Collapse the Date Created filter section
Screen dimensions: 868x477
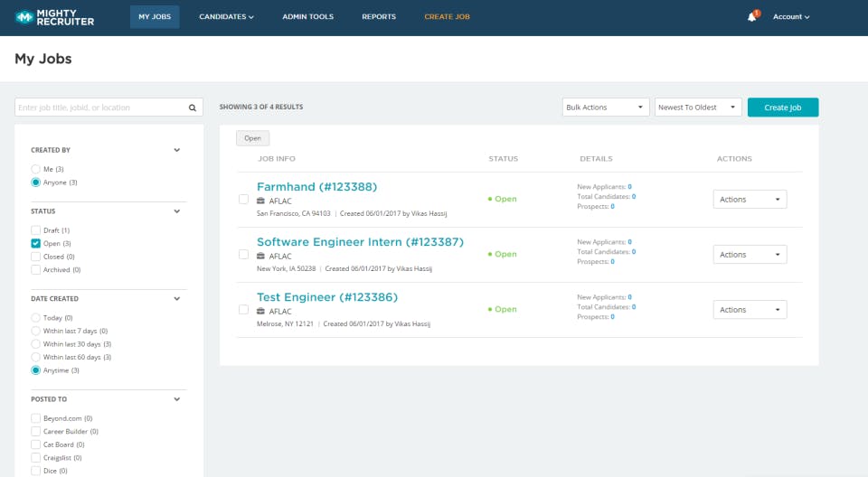click(x=176, y=299)
